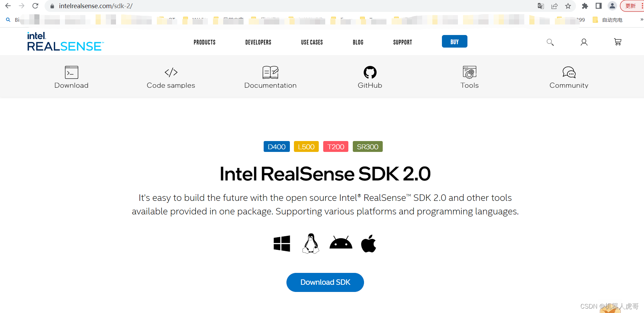The image size is (644, 313).
Task: Select the green SR300 tag
Action: [x=368, y=146]
